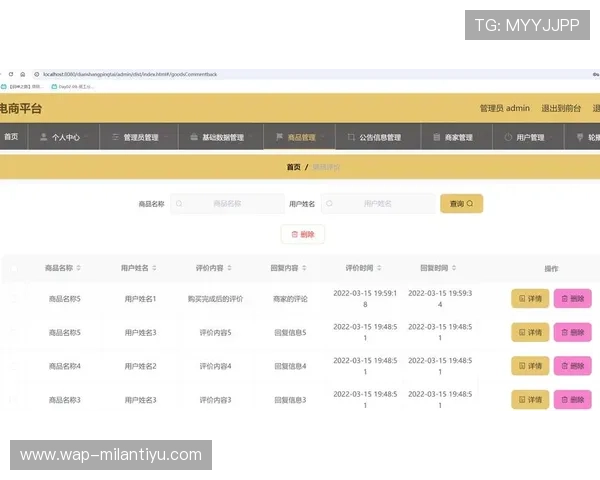600x480 pixels.
Task: Check the row 用户姓名1 checkbox
Action: point(14,299)
